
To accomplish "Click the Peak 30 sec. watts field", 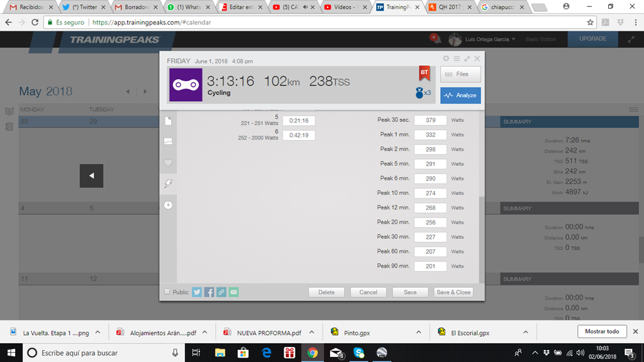I will (x=430, y=120).
